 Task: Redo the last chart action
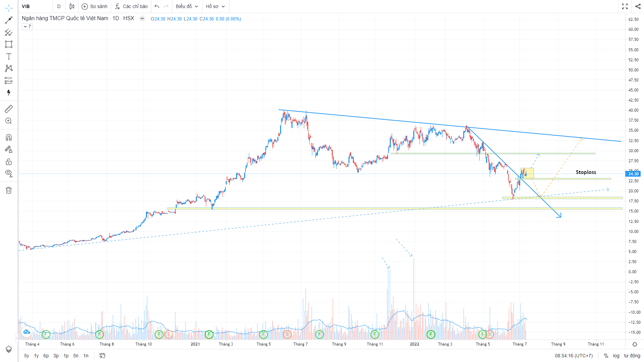166,6
